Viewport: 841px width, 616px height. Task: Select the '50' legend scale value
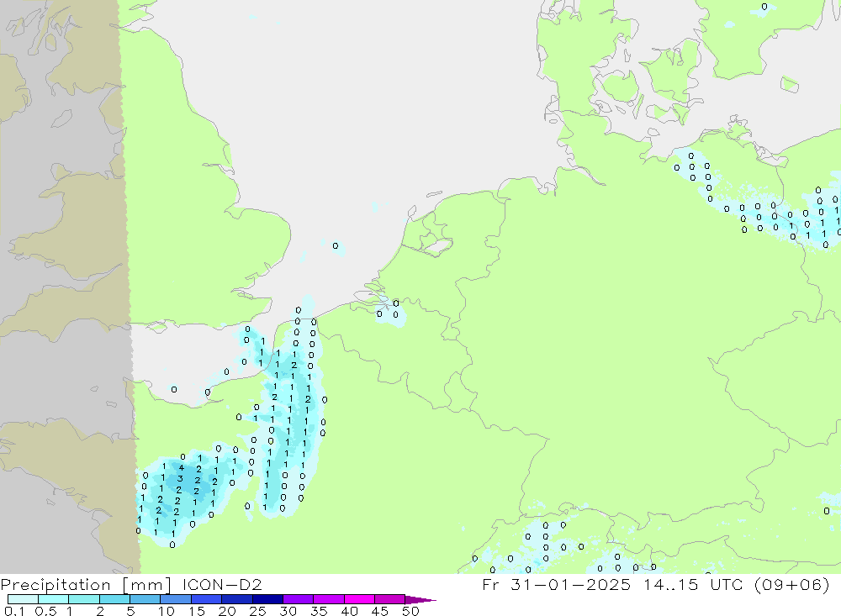[410, 611]
